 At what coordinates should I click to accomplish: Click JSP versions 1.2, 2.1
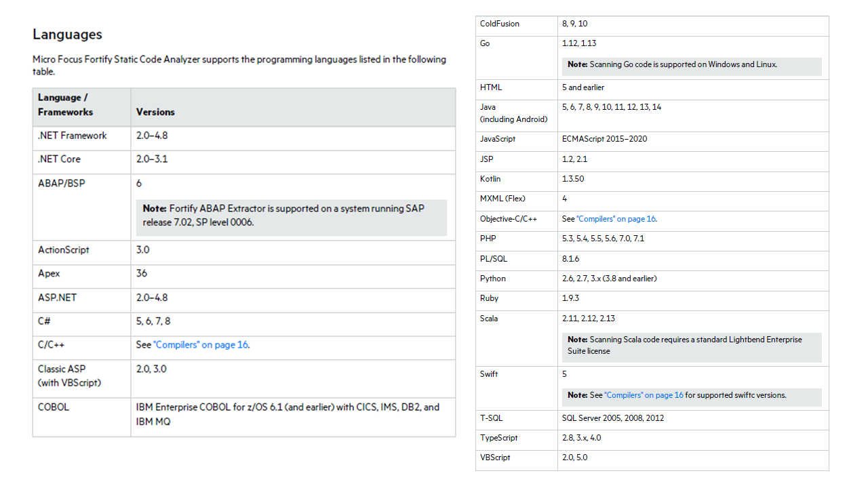[x=575, y=159]
